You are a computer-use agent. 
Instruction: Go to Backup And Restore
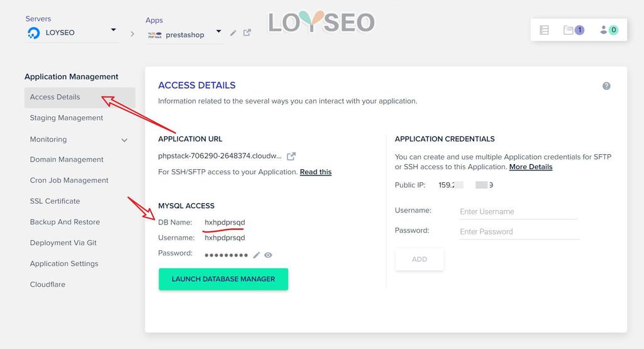pyautogui.click(x=65, y=222)
